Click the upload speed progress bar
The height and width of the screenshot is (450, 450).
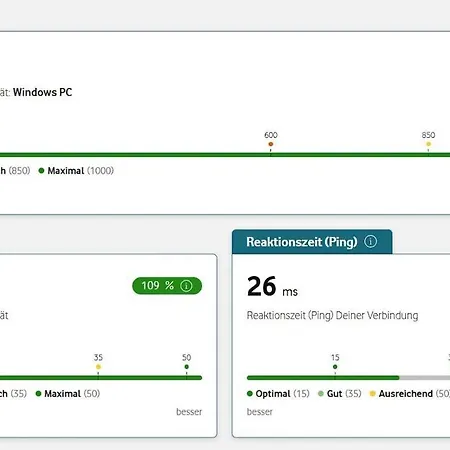pos(101,378)
